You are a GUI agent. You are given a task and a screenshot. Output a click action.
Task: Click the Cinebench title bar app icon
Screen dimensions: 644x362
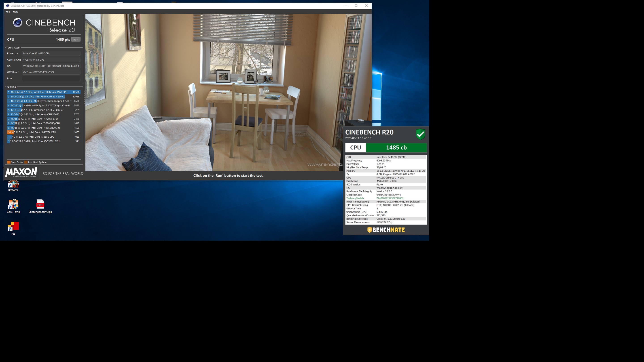point(8,6)
